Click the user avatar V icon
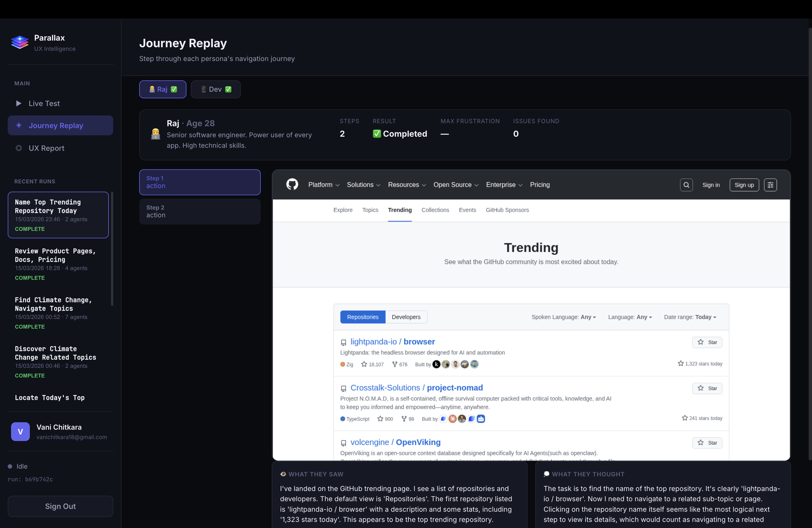The width and height of the screenshot is (812, 528). point(20,431)
